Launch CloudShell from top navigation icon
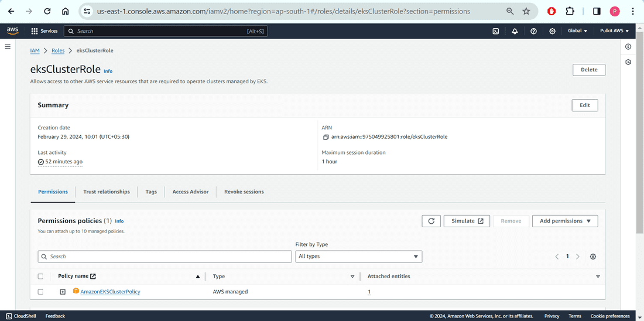The height and width of the screenshot is (321, 644). click(x=496, y=31)
